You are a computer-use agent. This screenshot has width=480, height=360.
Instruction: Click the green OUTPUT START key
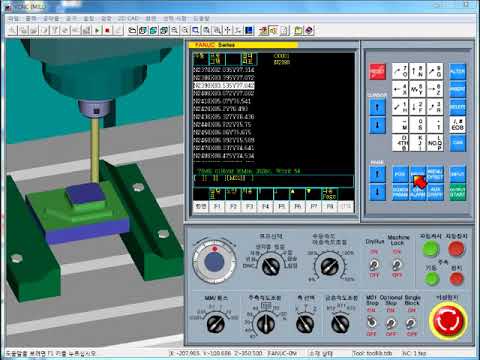[x=457, y=192]
